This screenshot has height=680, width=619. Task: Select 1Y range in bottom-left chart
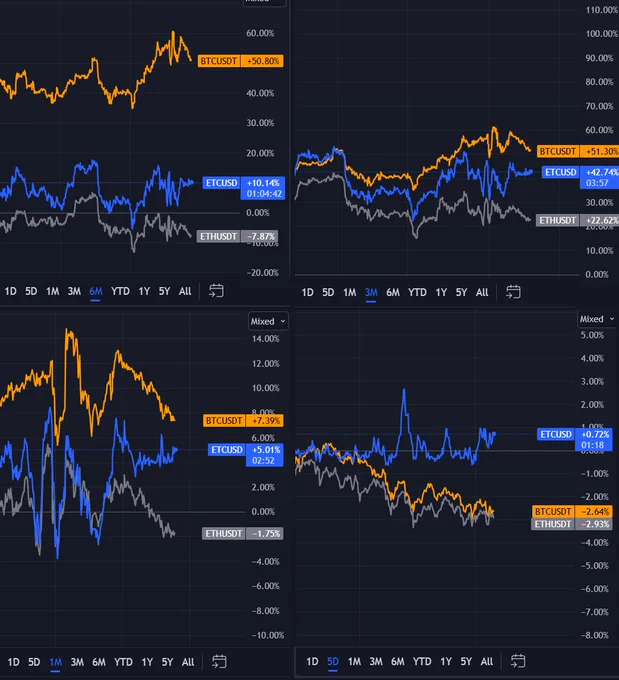pyautogui.click(x=147, y=662)
